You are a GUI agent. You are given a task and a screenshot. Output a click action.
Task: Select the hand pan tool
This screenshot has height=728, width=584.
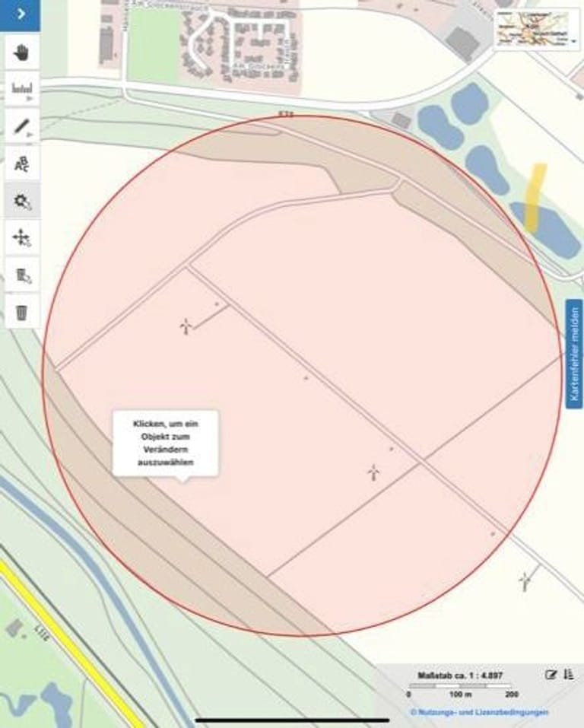click(22, 52)
